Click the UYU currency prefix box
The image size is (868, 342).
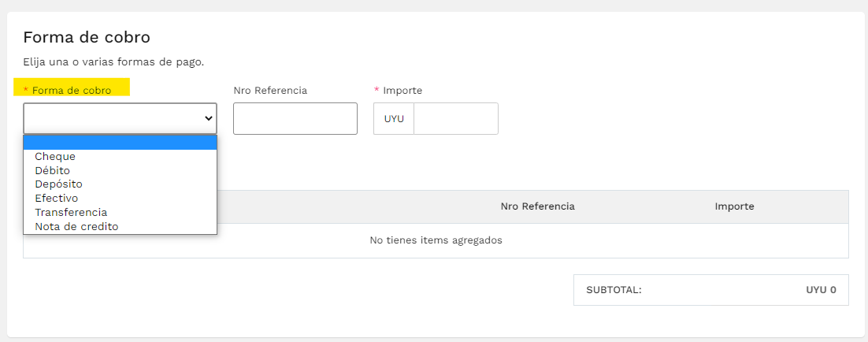pyautogui.click(x=394, y=118)
